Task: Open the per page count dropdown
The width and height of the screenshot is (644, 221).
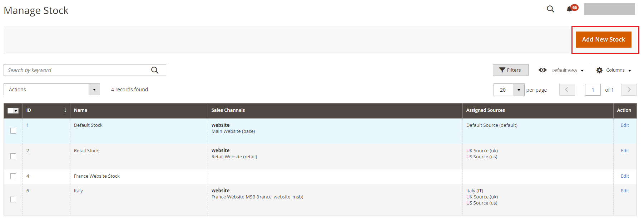Action: pyautogui.click(x=519, y=90)
